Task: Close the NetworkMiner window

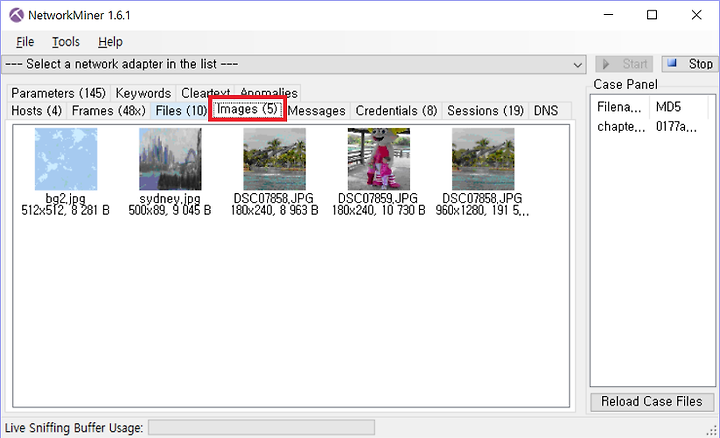Action: click(696, 15)
